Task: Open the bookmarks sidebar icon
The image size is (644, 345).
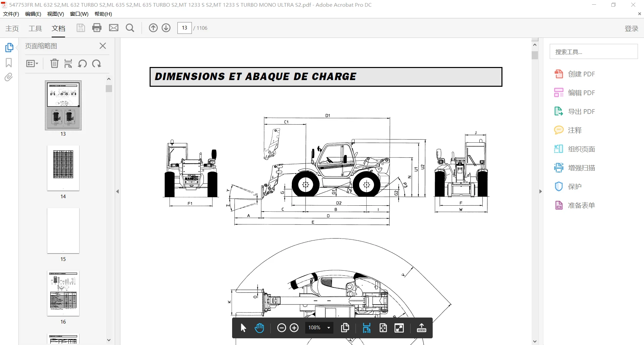Action: pos(9,63)
